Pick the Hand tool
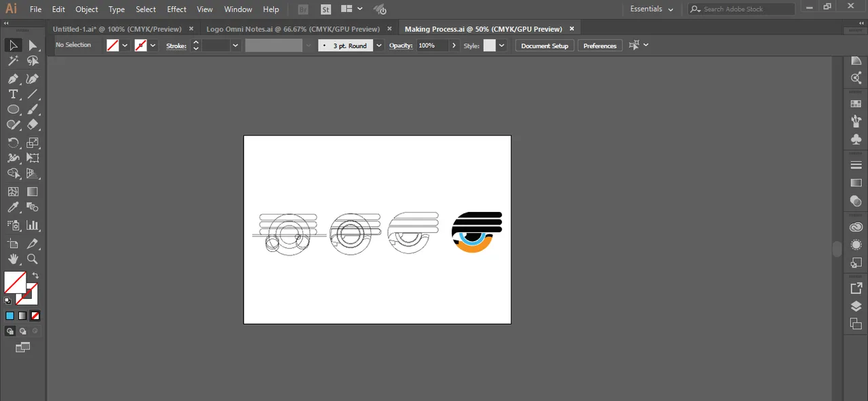Viewport: 868px width, 401px height. point(13,259)
